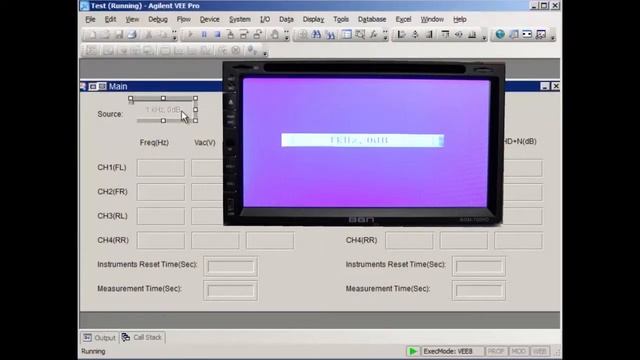Open the Edit menu
640x360 pixels.
click(x=110, y=19)
